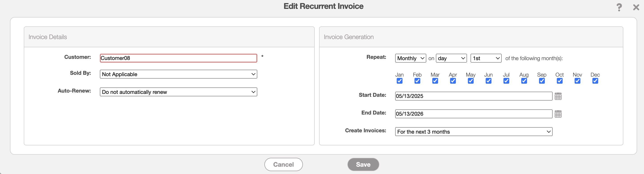Open the End Date calendar picker
Screen dimensions: 644x174
tap(558, 114)
